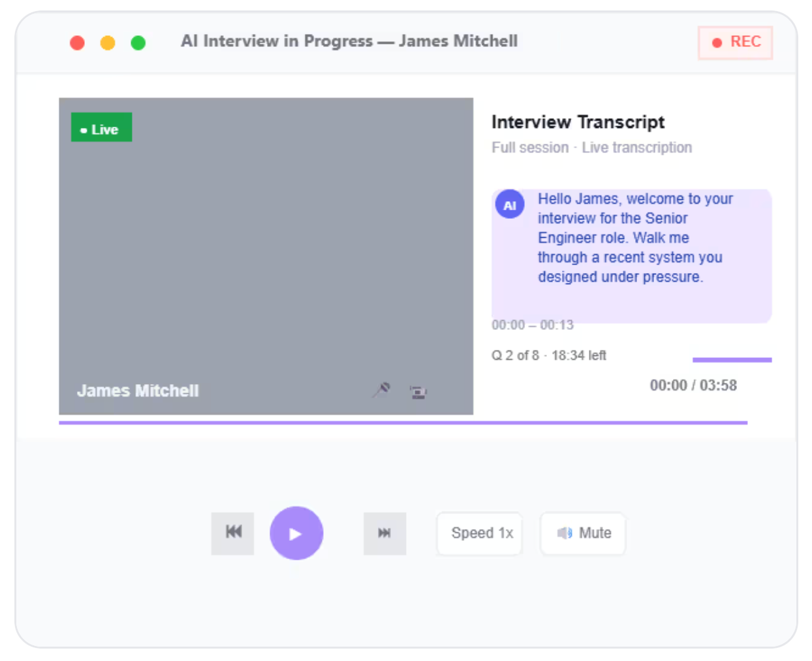The image size is (812, 661).
Task: Click the question progress bar
Action: pyautogui.click(x=732, y=360)
